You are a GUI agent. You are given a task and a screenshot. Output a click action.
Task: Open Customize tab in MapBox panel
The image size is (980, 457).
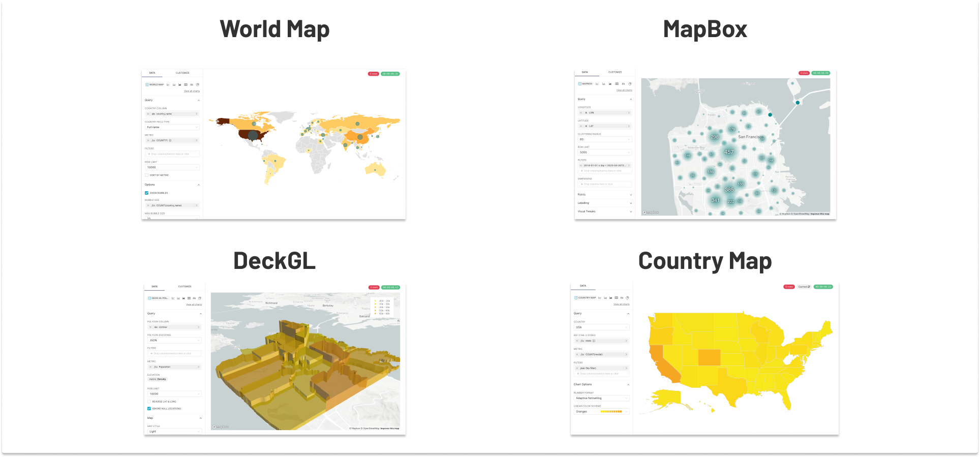tap(615, 72)
